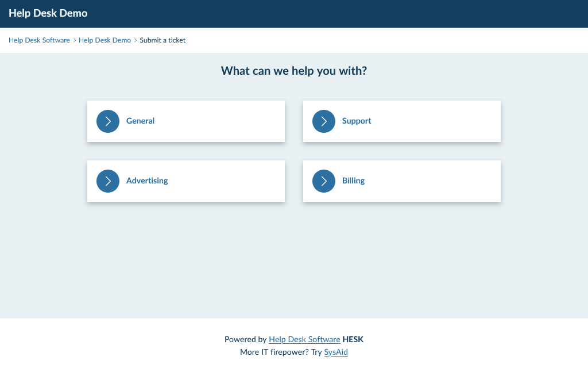Click the Support category arrow icon
The image size is (588, 368).
[324, 121]
